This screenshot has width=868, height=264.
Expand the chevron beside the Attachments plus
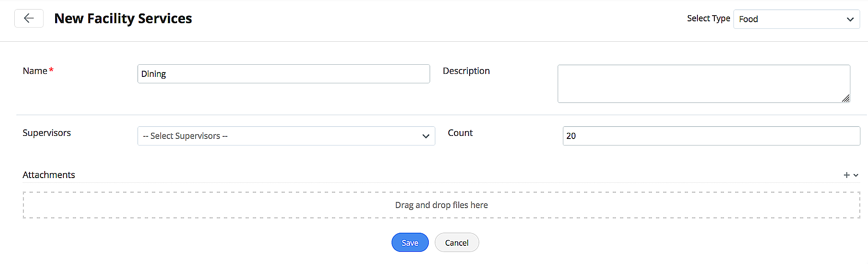[x=856, y=175]
